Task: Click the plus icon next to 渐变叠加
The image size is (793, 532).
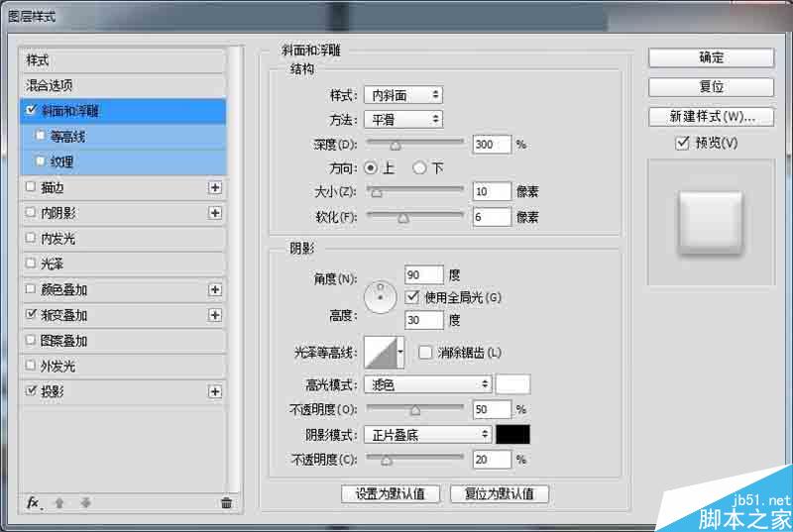Action: 215,315
